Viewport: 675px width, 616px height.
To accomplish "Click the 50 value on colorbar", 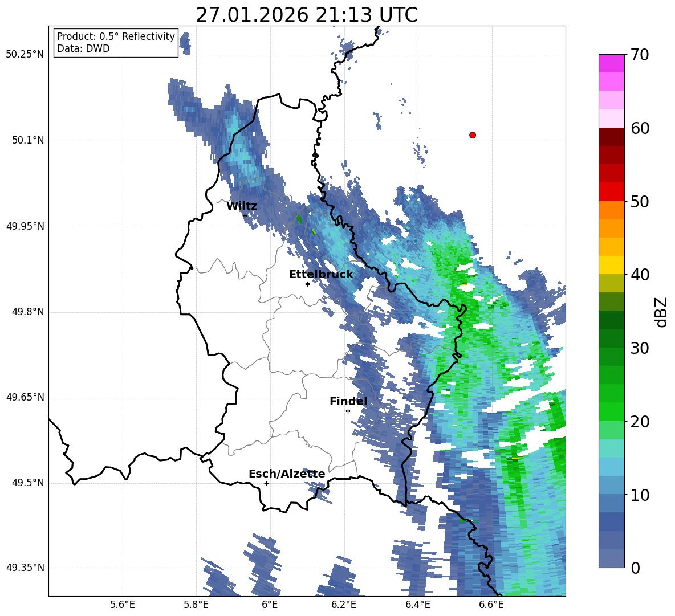I will point(640,202).
